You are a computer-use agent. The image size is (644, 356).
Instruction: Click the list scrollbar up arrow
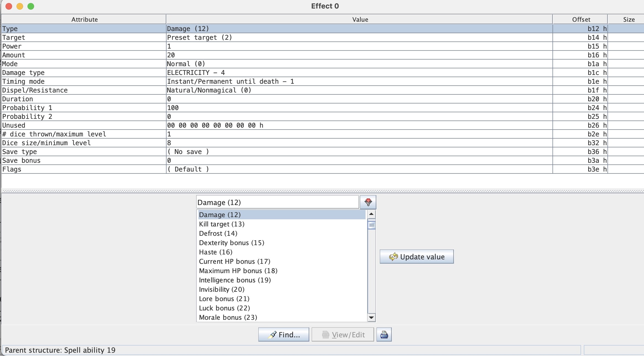(x=371, y=214)
